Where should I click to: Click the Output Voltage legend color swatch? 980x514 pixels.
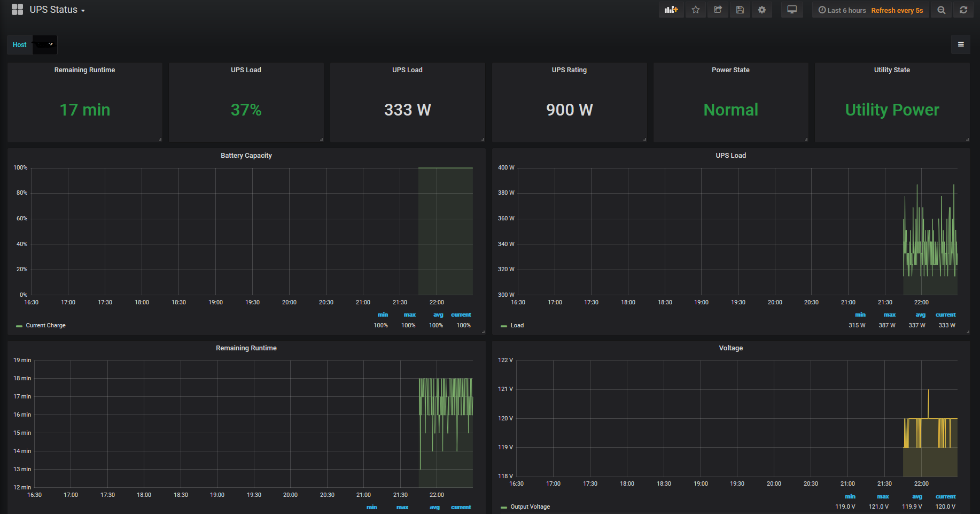click(x=503, y=507)
